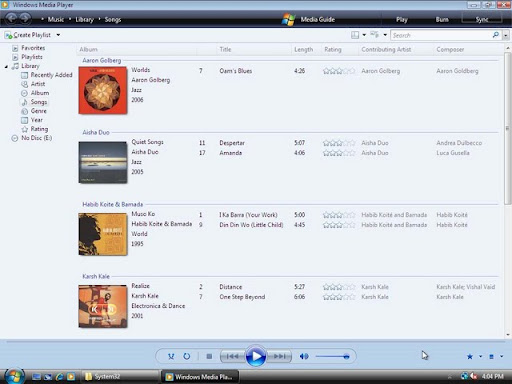This screenshot has height=384, width=512.
Task: Select the song Despertar
Action: [232, 143]
